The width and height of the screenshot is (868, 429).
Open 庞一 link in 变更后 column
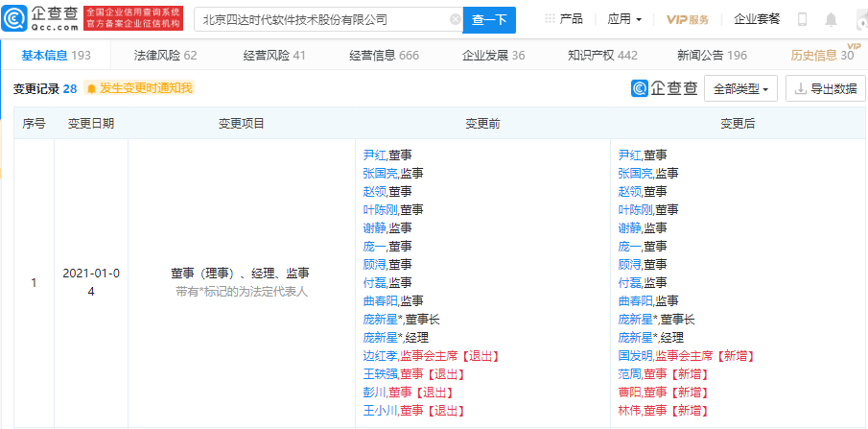pyautogui.click(x=630, y=246)
